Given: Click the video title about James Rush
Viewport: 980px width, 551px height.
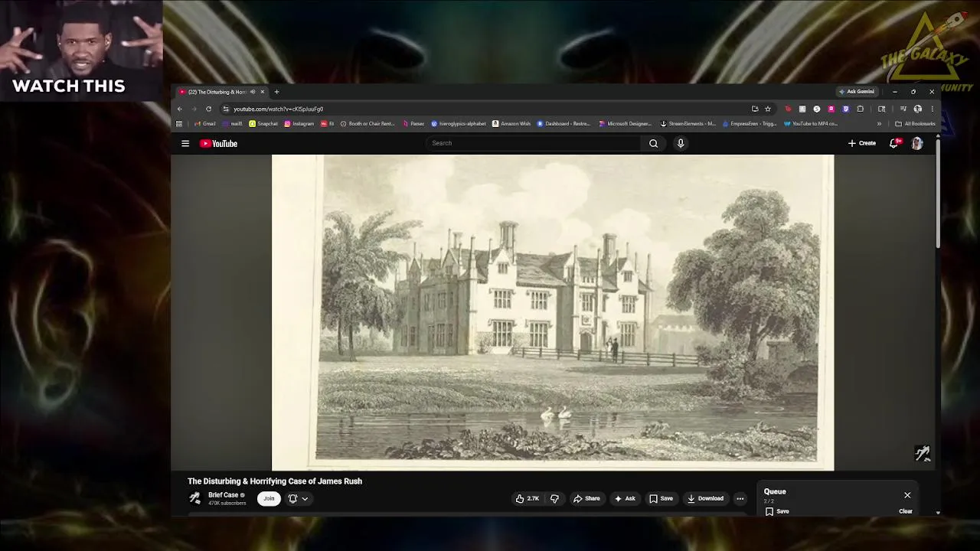Looking at the screenshot, I should 275,481.
